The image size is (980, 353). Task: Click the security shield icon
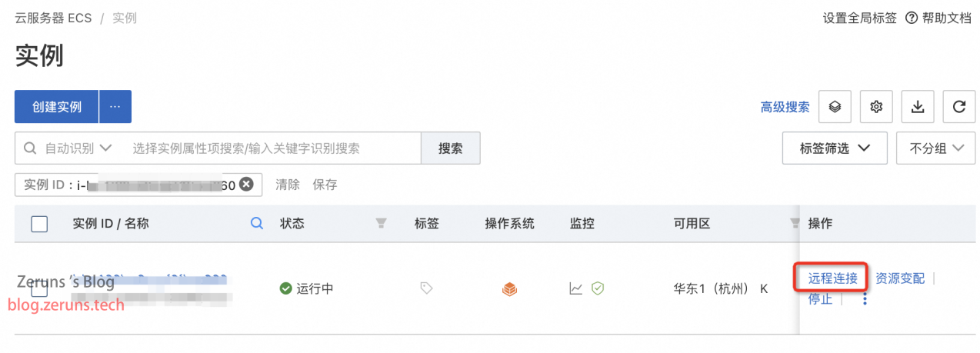(x=598, y=288)
